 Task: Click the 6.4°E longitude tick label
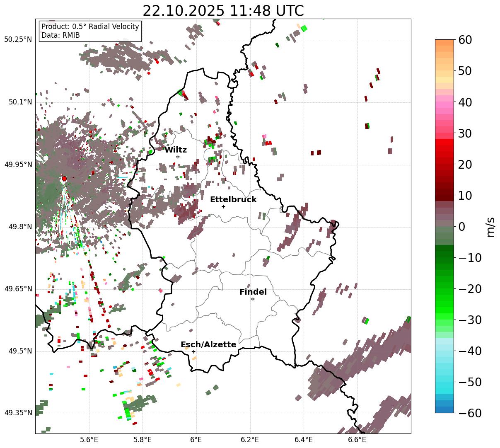pyautogui.click(x=303, y=440)
